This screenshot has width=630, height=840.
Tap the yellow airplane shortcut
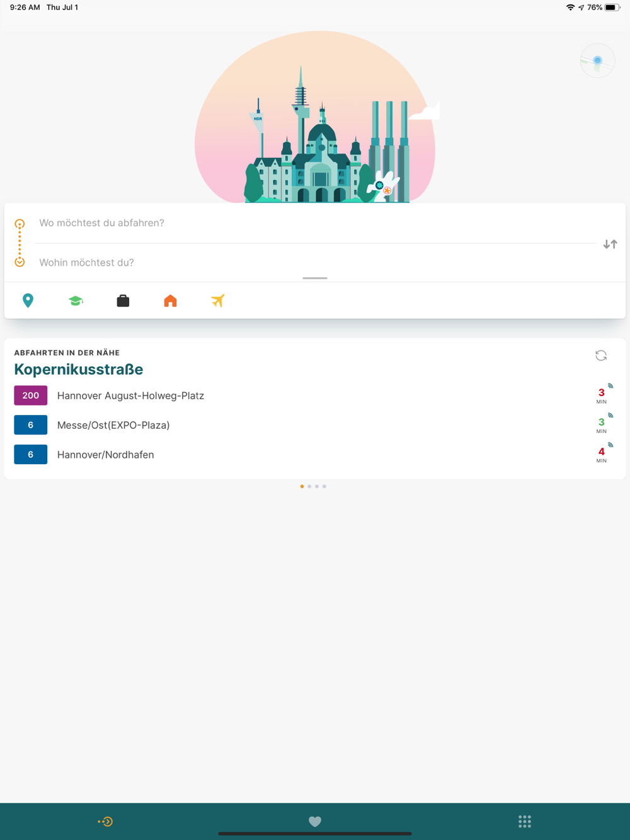pyautogui.click(x=217, y=301)
